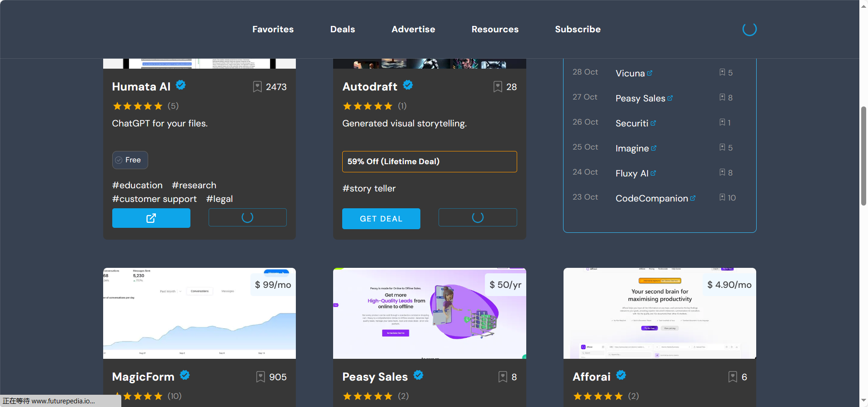
Task: Click Autodraft verified badge
Action: click(408, 85)
